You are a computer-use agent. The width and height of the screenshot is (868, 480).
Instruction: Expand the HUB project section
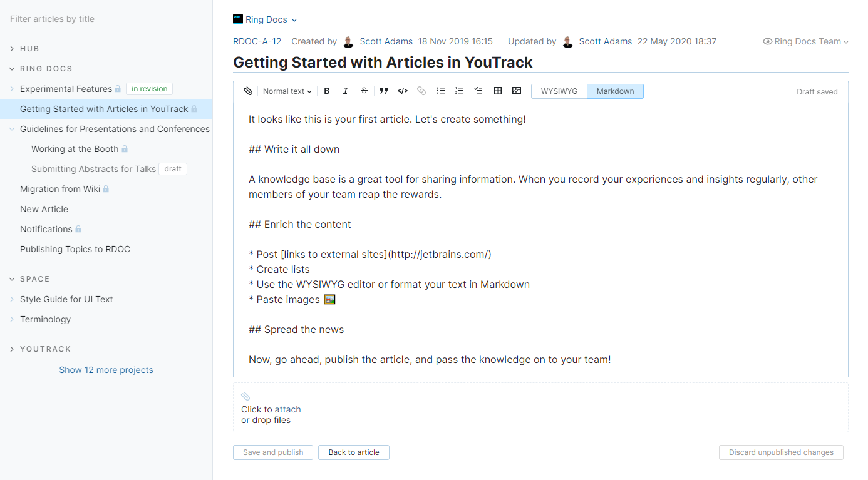(12, 49)
